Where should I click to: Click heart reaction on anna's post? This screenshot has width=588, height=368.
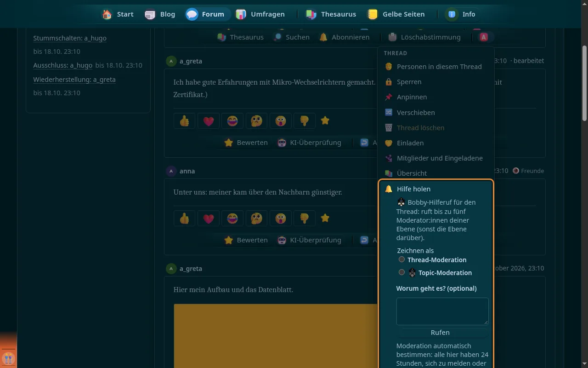pos(209,218)
